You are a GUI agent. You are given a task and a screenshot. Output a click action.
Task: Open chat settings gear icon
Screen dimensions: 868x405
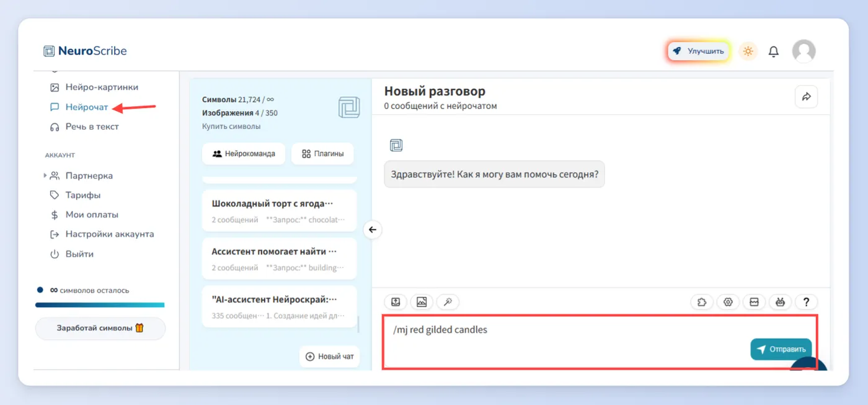coord(728,302)
